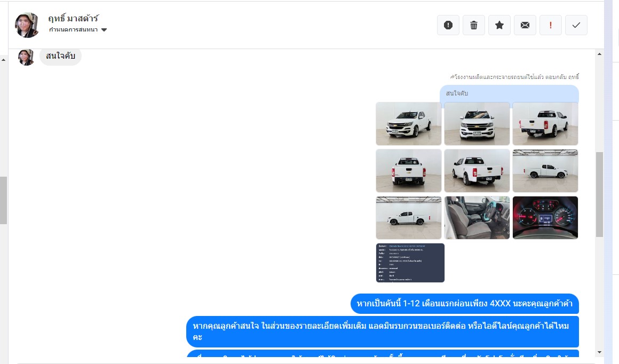619x364 pixels.
Task: Click the spam report icon button
Action: click(x=448, y=25)
